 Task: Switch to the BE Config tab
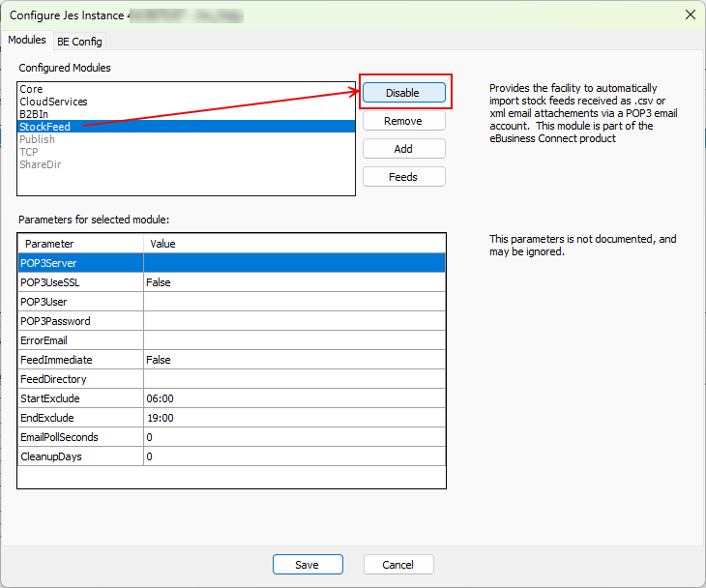tap(79, 42)
